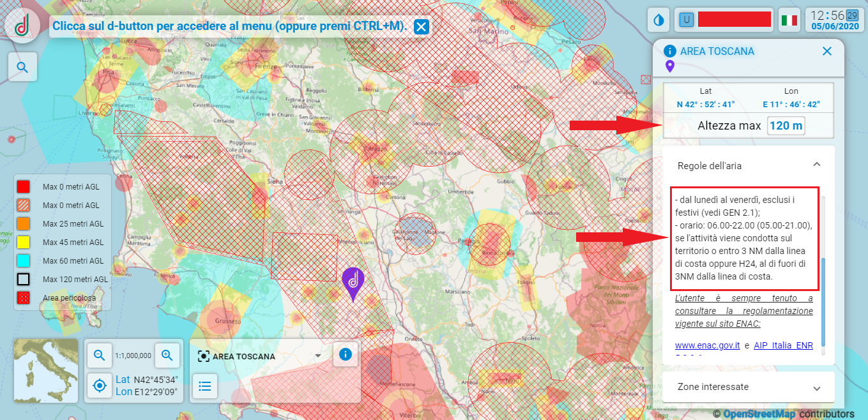Click the red Max 0 metri AGL swatch
The height and width of the screenshot is (420, 868).
23,187
